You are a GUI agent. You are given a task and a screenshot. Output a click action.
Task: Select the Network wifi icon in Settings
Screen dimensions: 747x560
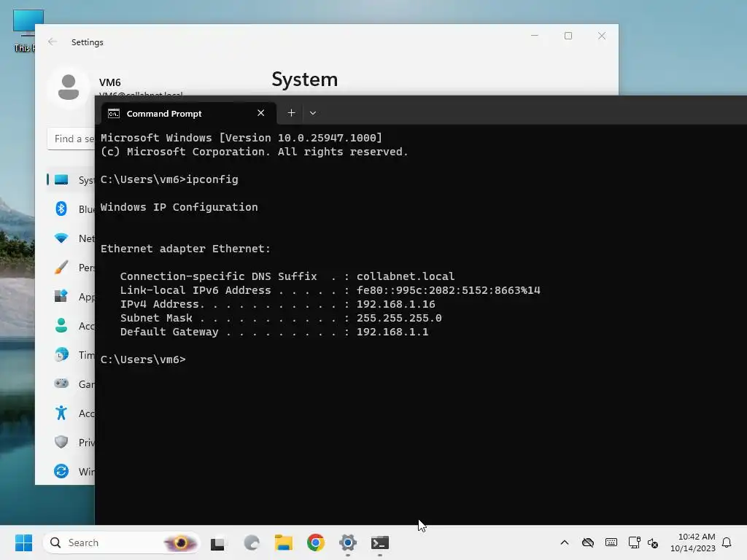tap(61, 238)
